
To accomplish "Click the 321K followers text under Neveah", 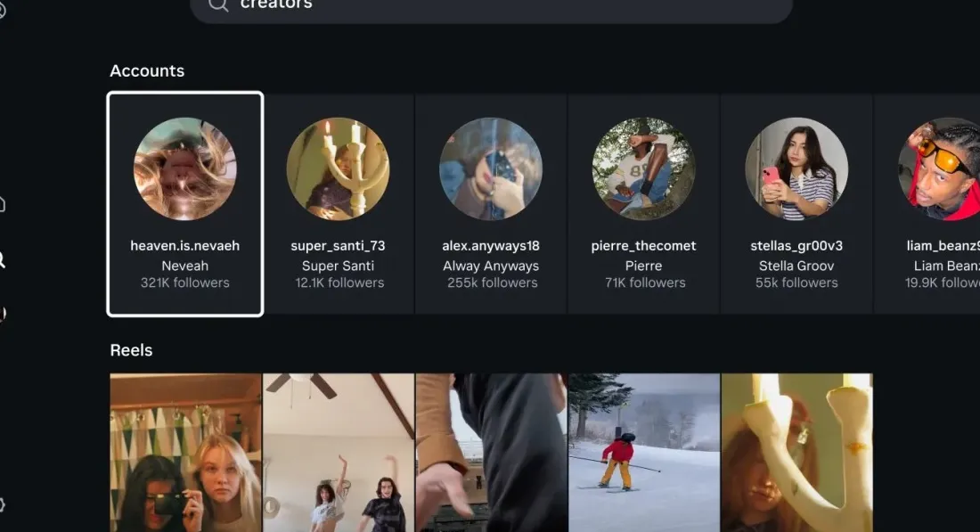I will click(184, 282).
